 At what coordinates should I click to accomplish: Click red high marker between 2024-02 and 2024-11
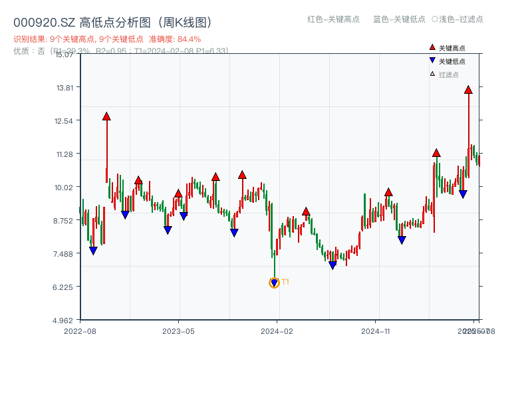click(x=306, y=212)
